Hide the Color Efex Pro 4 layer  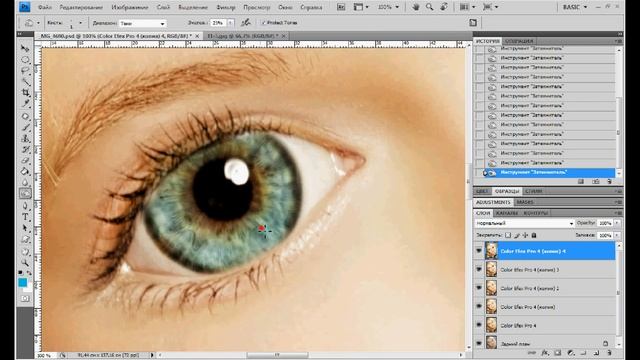click(479, 325)
